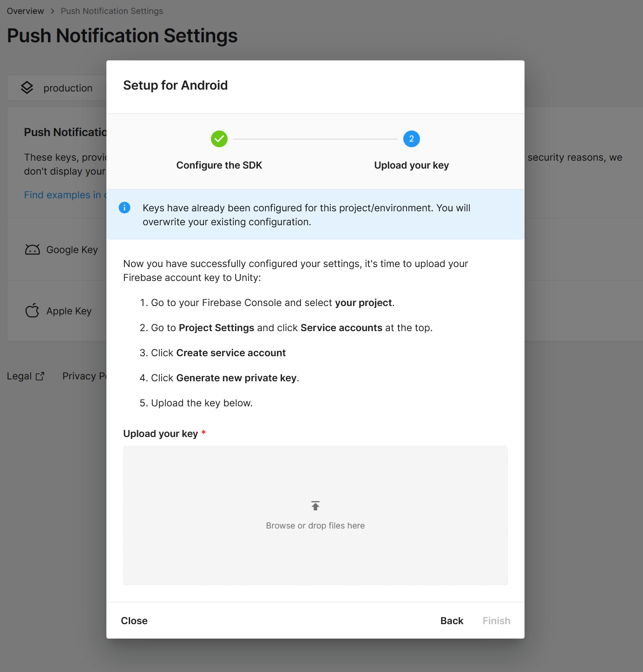643x672 pixels.
Task: Browse or drop files in upload area
Action: (x=315, y=525)
